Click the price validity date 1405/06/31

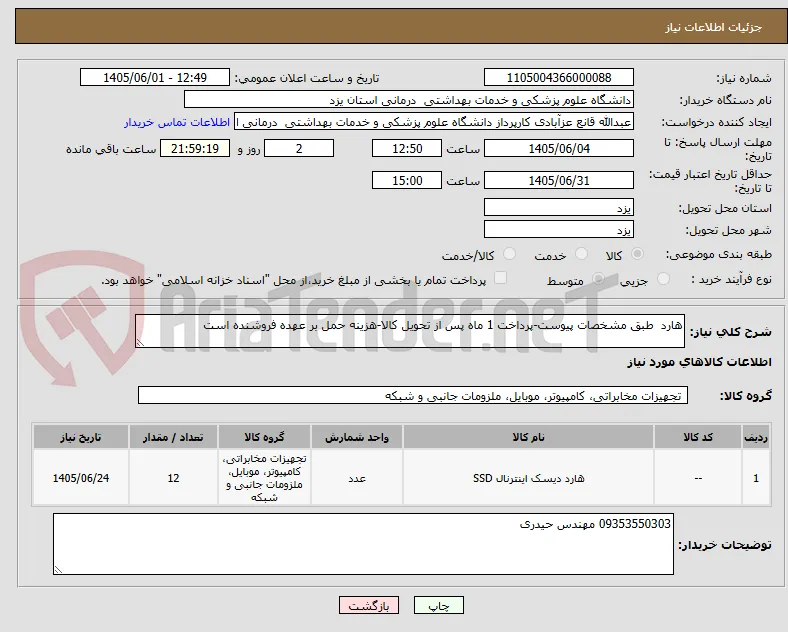559,180
